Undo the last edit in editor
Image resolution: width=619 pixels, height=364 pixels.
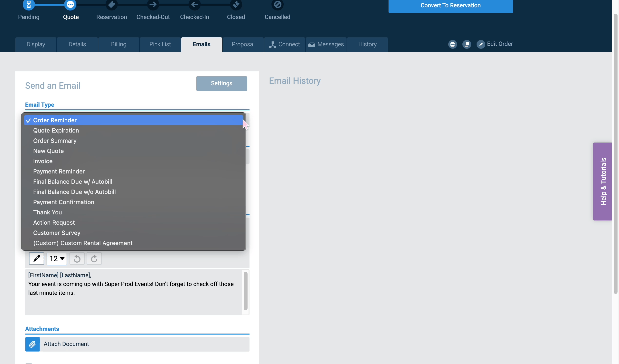pyautogui.click(x=77, y=259)
